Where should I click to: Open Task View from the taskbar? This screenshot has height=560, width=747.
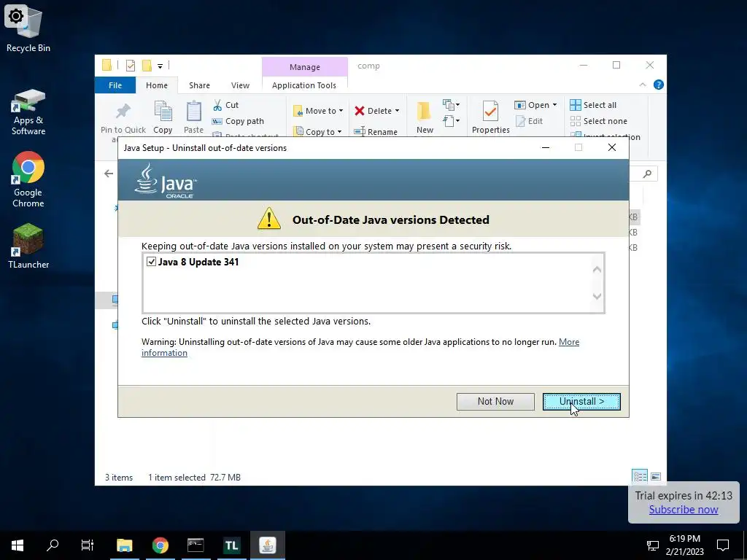click(88, 545)
